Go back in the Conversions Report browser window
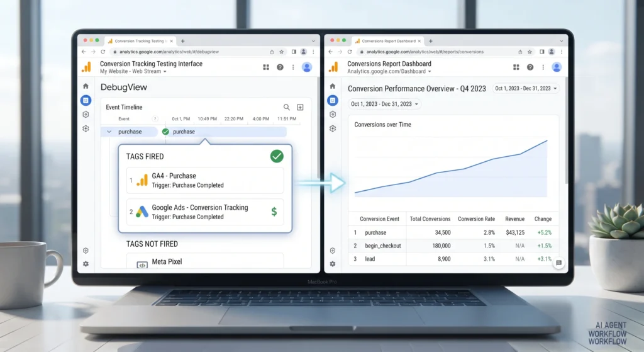This screenshot has width=644, height=352. pos(331,52)
